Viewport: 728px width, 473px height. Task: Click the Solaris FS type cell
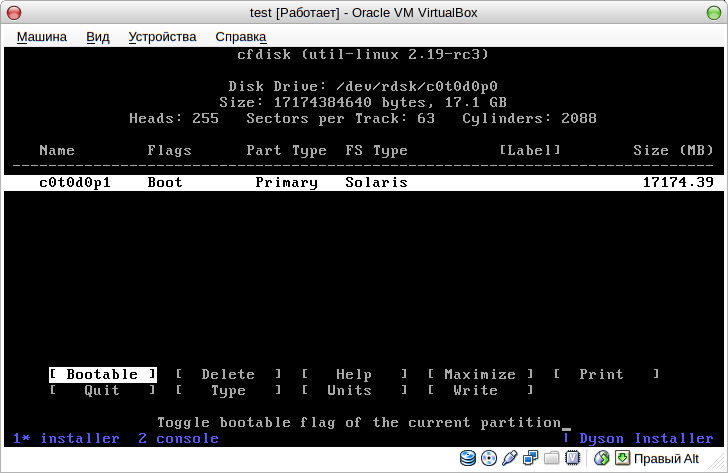(x=376, y=182)
